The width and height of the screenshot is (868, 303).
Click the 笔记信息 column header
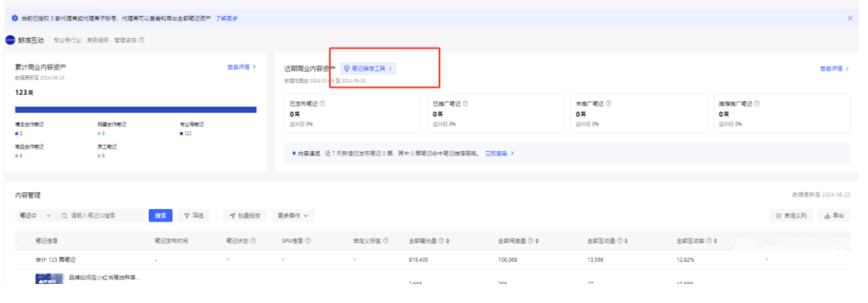click(47, 241)
